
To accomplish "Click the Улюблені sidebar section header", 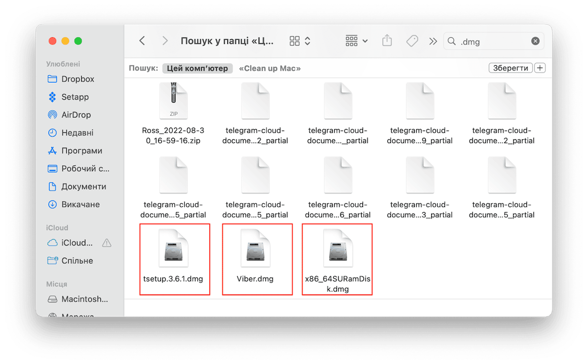I will pyautogui.click(x=63, y=64).
